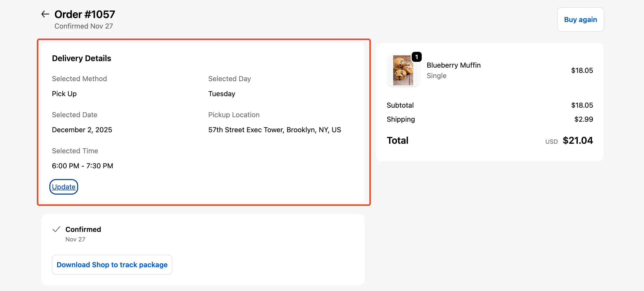644x291 pixels.
Task: Click the Order #1057 heading
Action: point(85,15)
